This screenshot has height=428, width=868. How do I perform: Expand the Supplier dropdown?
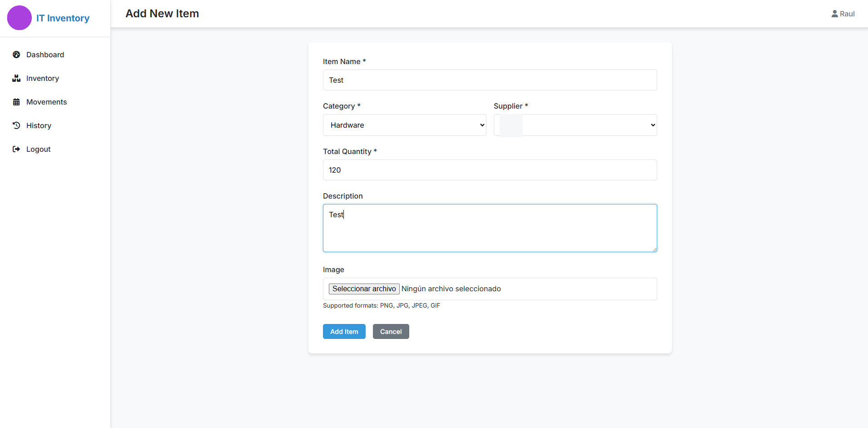coord(575,125)
